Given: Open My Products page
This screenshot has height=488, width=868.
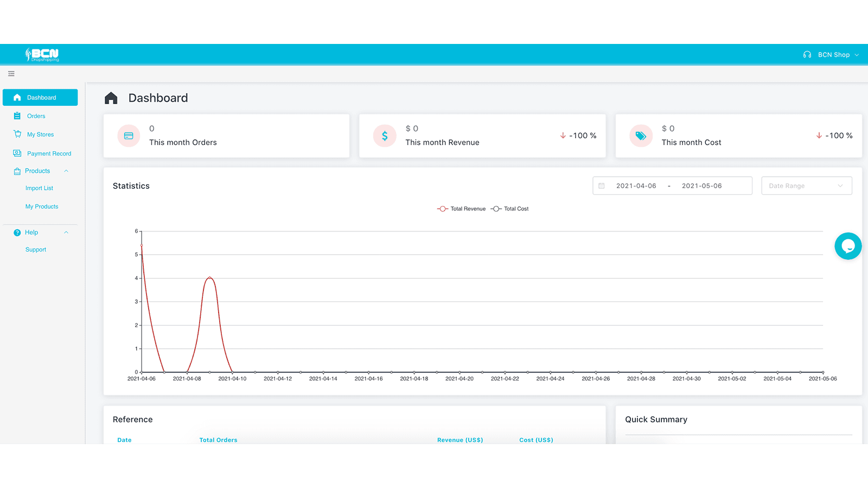Looking at the screenshot, I should pyautogui.click(x=41, y=206).
